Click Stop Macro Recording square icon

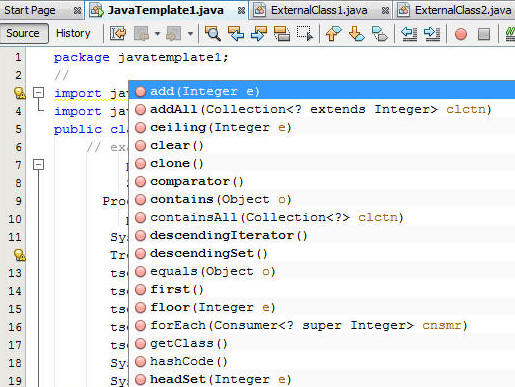point(484,34)
